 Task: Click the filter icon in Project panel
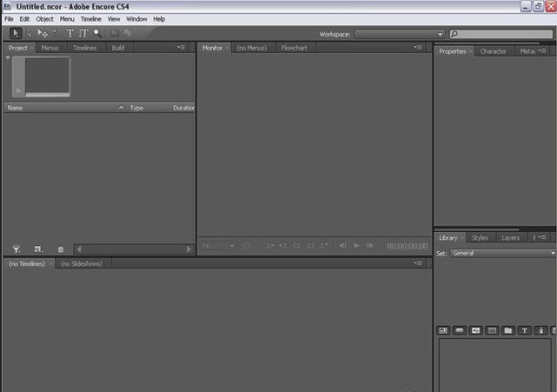click(17, 249)
